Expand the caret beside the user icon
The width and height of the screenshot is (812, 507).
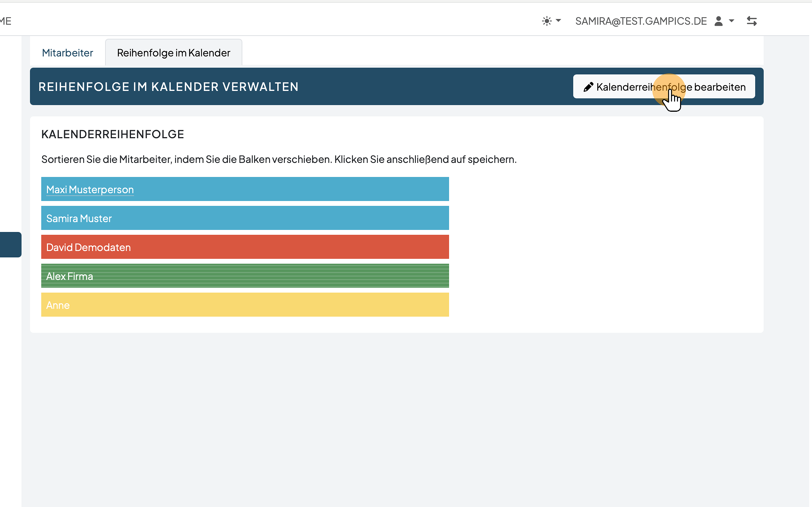pyautogui.click(x=732, y=21)
